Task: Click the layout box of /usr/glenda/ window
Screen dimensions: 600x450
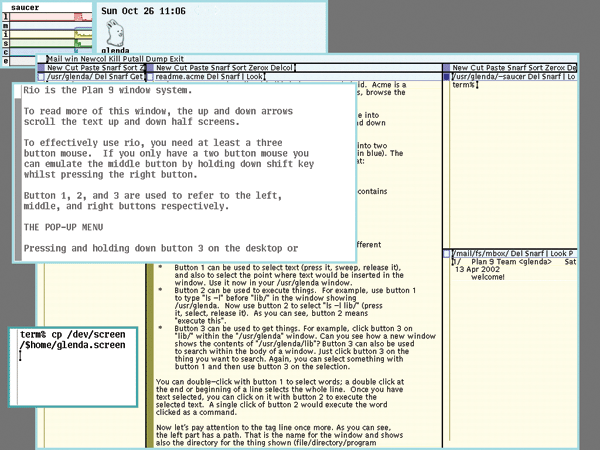Action: (41, 76)
